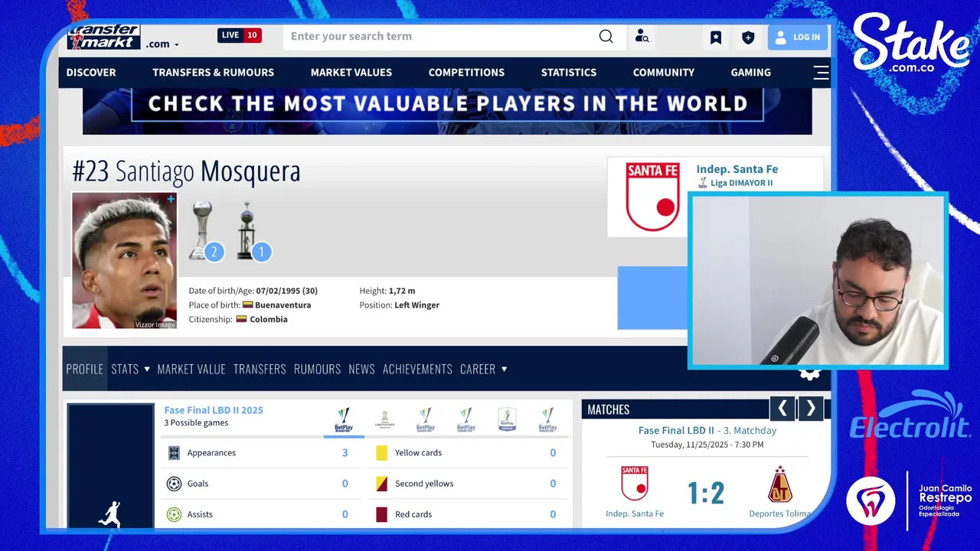The image size is (980, 551).
Task: Click the Yellow cards value 0
Action: click(553, 453)
